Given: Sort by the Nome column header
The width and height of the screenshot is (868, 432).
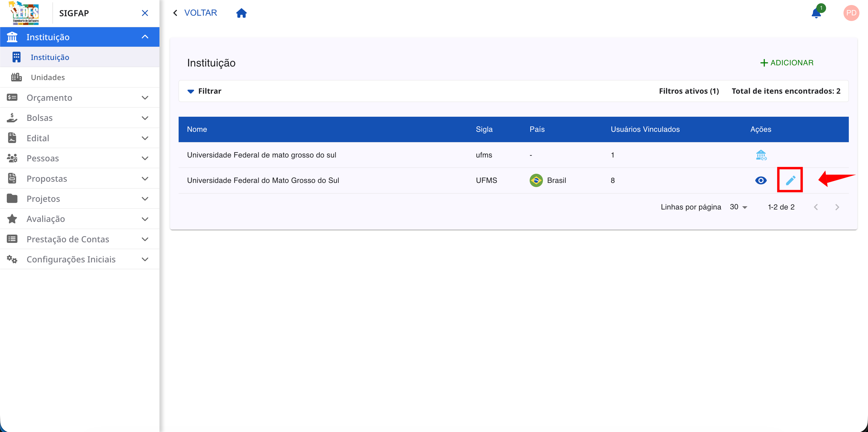Looking at the screenshot, I should coord(197,129).
